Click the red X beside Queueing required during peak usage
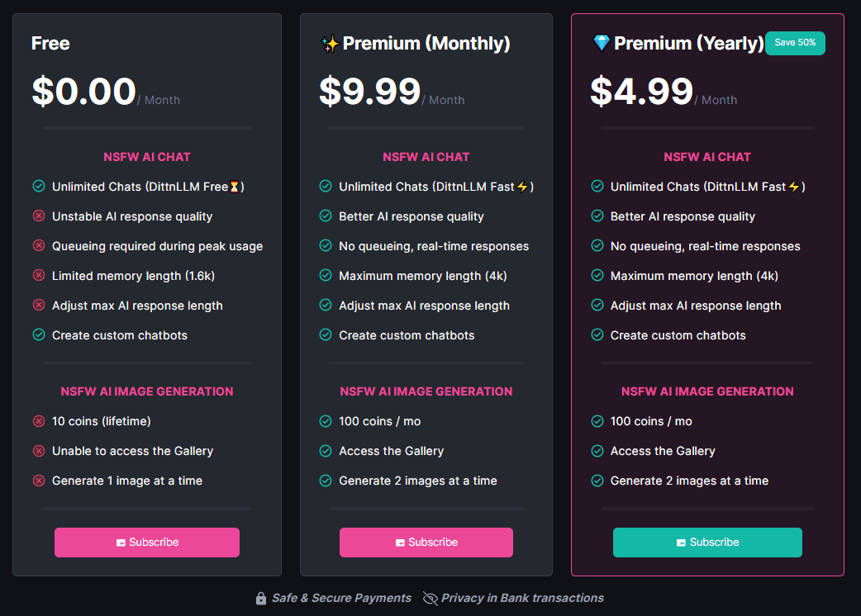Viewport: 861px width, 616px height. tap(39, 246)
